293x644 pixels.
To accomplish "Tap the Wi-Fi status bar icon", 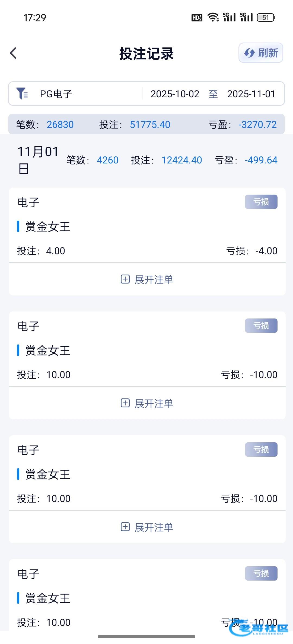I will [213, 17].
